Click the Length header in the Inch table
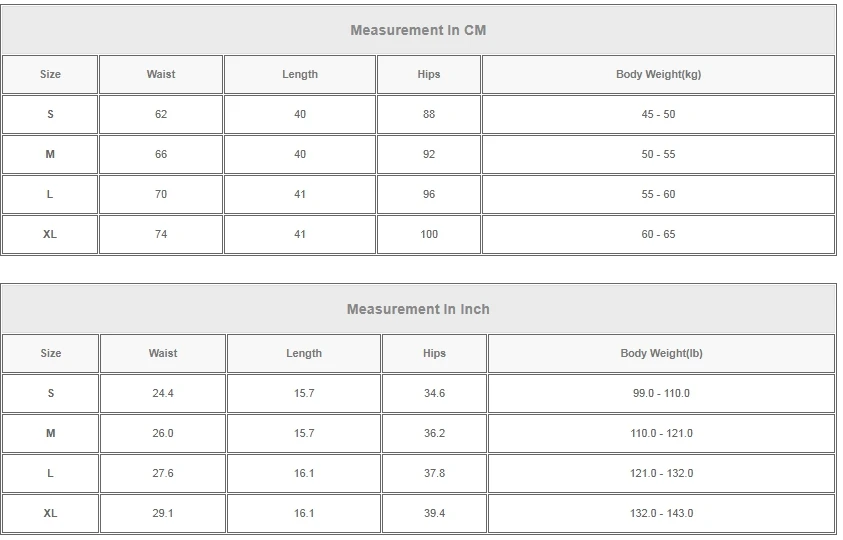This screenshot has width=843, height=540. click(304, 353)
